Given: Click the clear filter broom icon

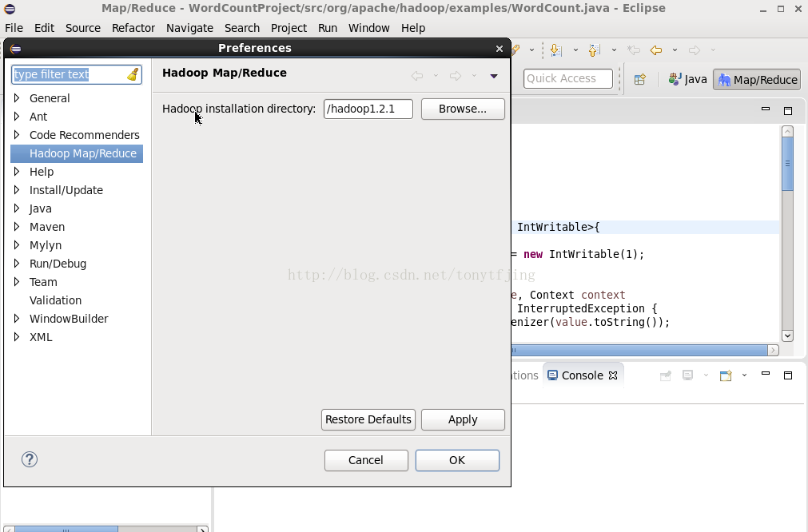Looking at the screenshot, I should pos(133,74).
